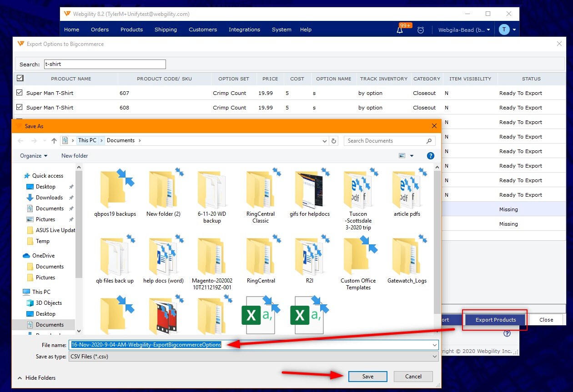The image size is (573, 392).
Task: Select 3D Objects under This PC
Action: (x=49, y=303)
